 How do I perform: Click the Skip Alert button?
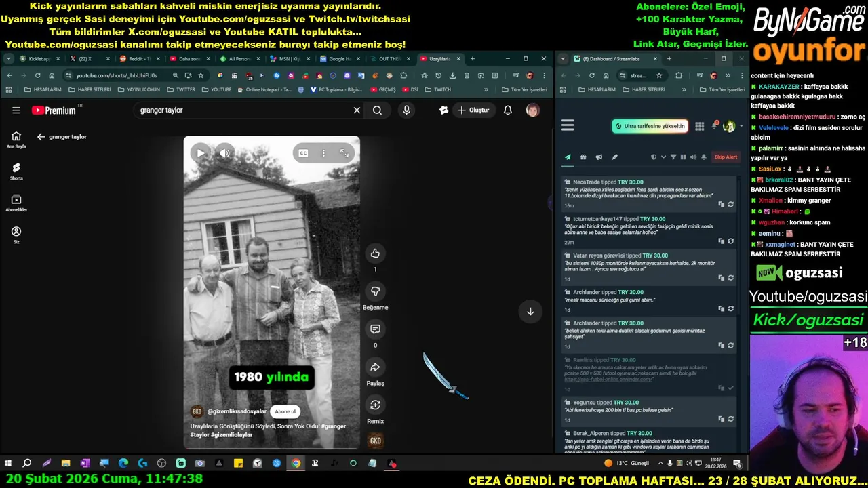[x=726, y=157]
